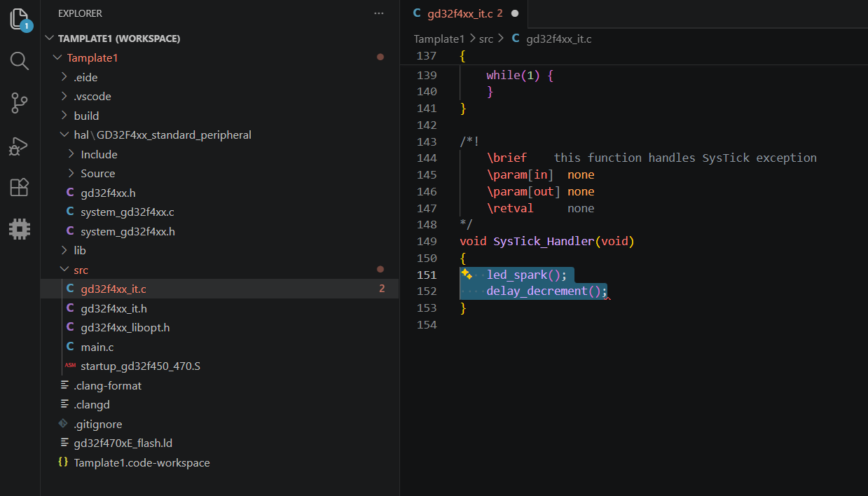Open the Embedded IDE chip icon
The width and height of the screenshot is (868, 496).
pos(19,228)
